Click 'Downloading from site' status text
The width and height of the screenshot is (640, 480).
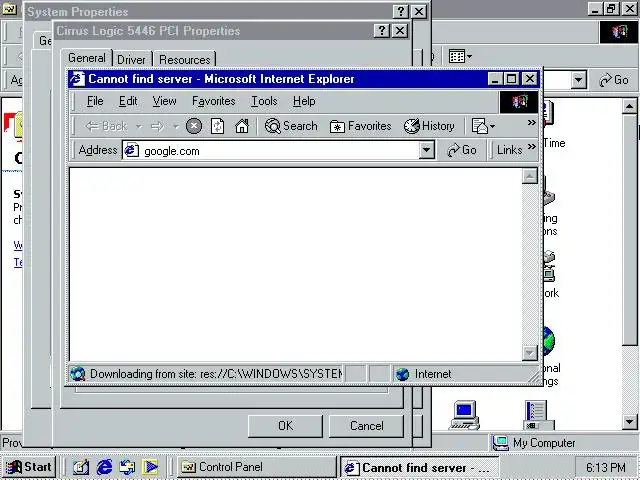216,374
